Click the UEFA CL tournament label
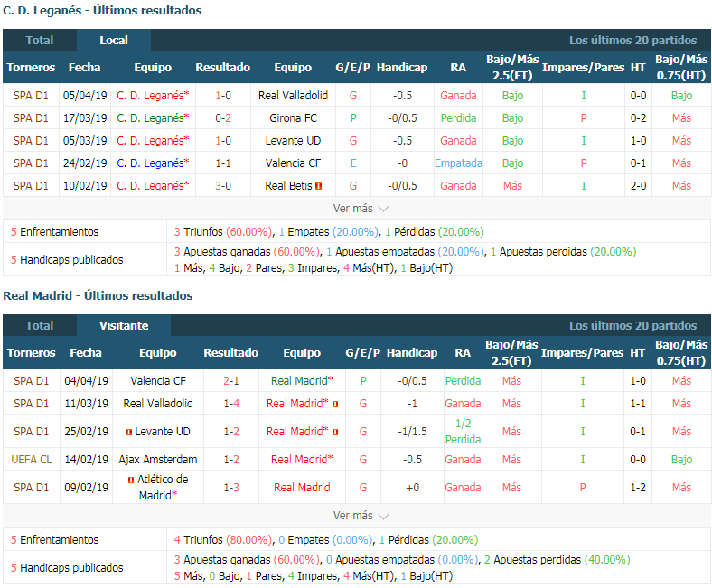712x588 pixels. click(x=32, y=460)
